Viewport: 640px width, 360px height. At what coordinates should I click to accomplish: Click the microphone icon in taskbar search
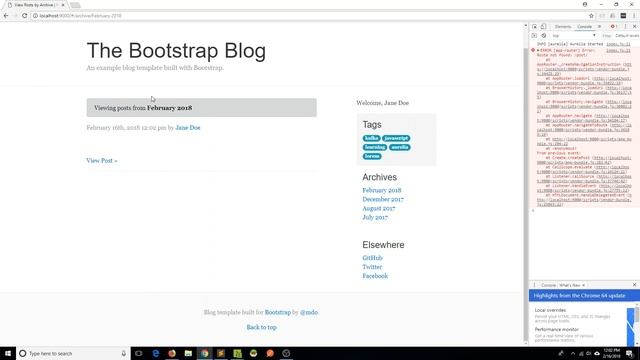coord(124,353)
